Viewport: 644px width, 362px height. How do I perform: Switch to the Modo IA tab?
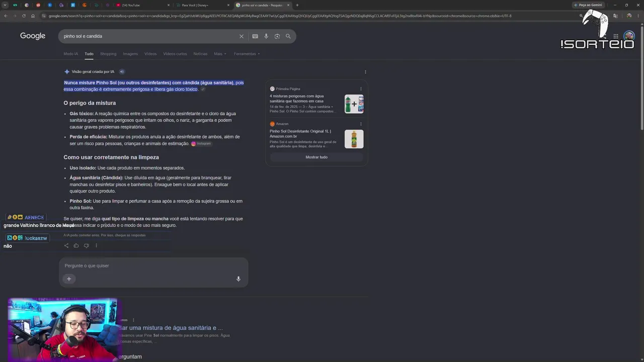[x=70, y=54]
